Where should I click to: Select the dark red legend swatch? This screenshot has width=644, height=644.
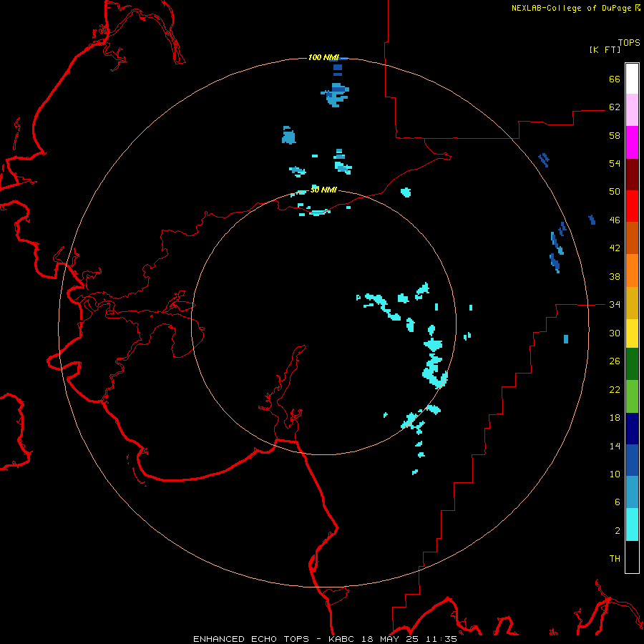point(632,175)
